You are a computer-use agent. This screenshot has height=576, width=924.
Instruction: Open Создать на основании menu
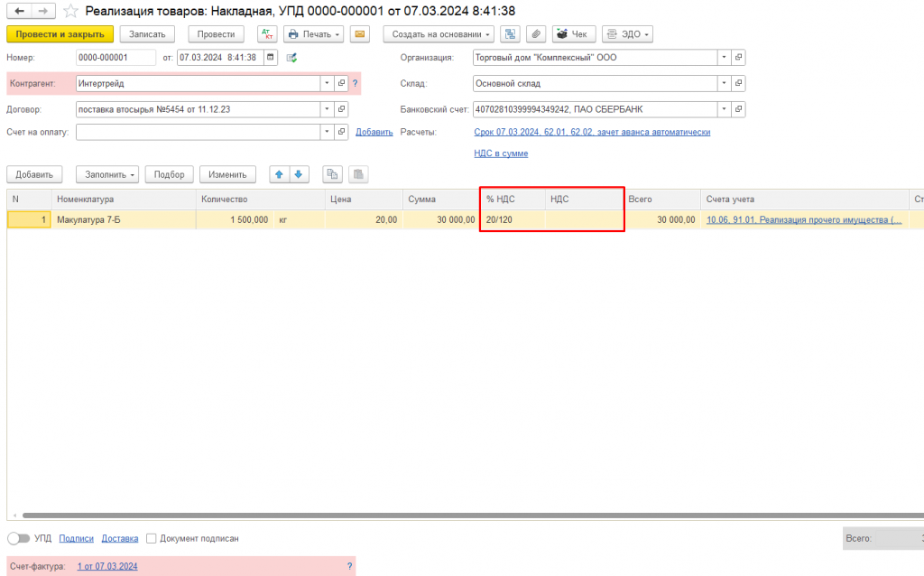439,34
